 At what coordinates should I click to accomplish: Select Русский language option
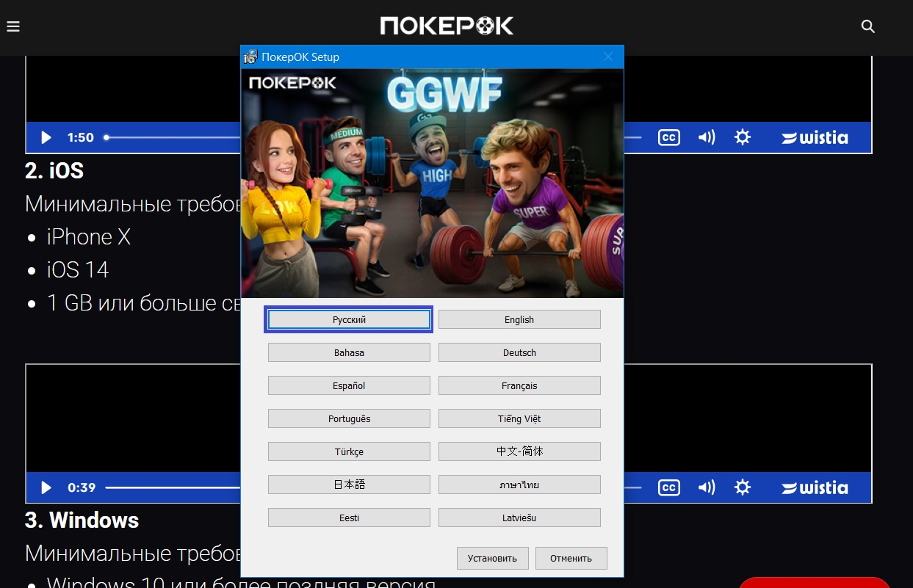[349, 319]
